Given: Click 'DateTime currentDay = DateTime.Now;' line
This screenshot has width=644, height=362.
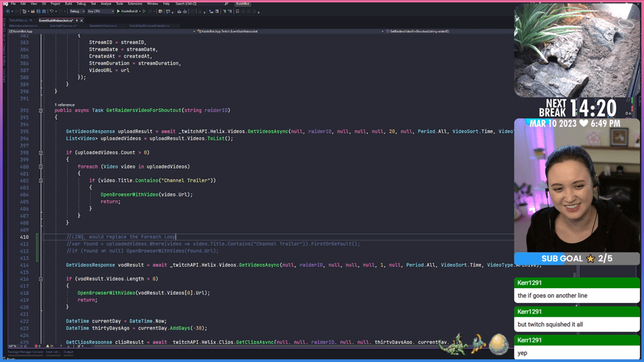Looking at the screenshot, I should [x=116, y=321].
